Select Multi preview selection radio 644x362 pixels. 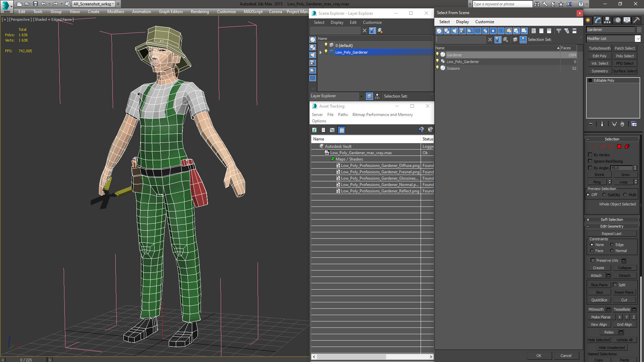click(x=625, y=195)
